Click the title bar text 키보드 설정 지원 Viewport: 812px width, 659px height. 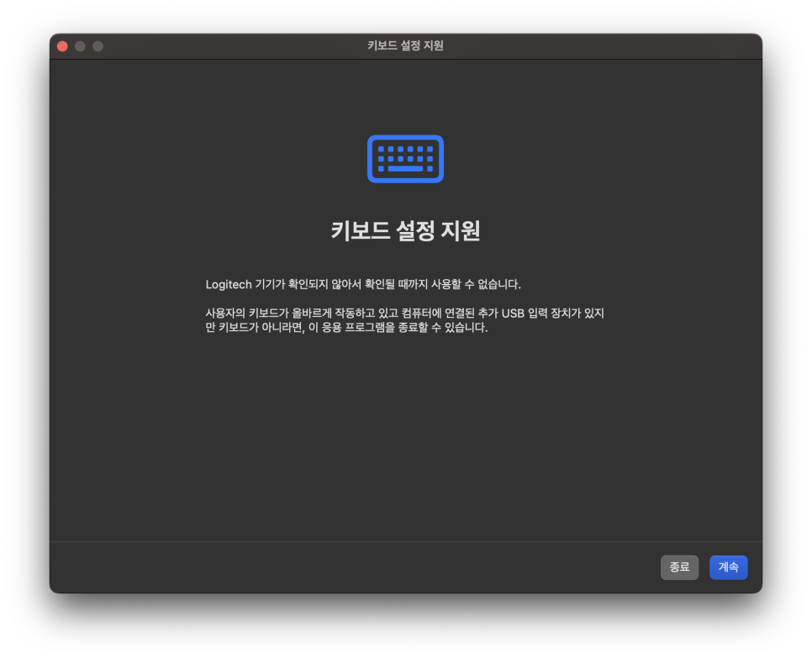(x=405, y=45)
